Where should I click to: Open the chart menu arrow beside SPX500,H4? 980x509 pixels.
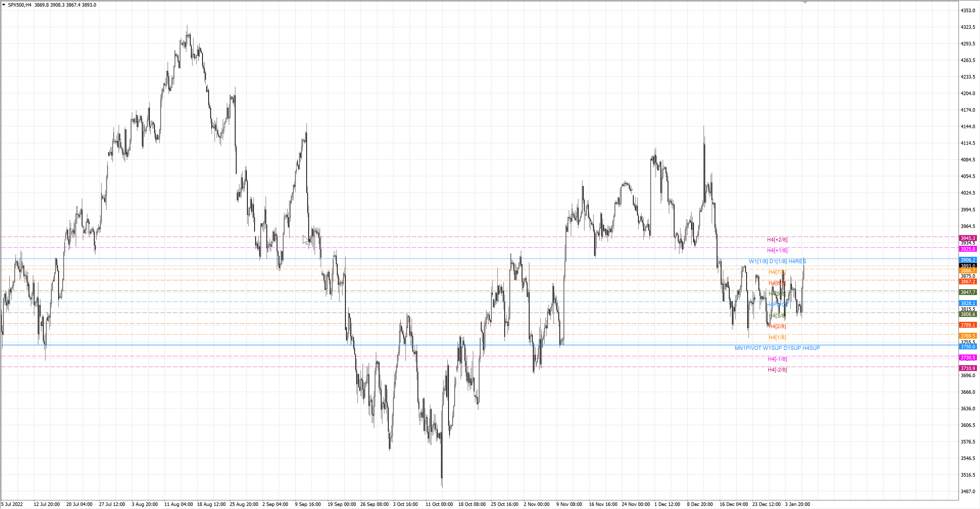coord(4,5)
